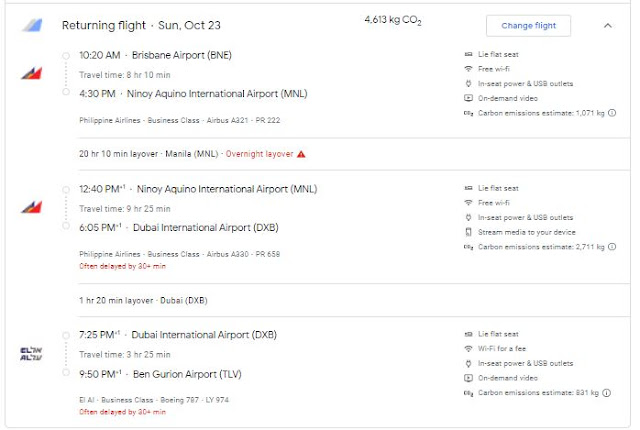Click info icon beside 1,071 kg emissions estimate
Image resolution: width=640 pixels, height=430 pixels.
tap(611, 113)
